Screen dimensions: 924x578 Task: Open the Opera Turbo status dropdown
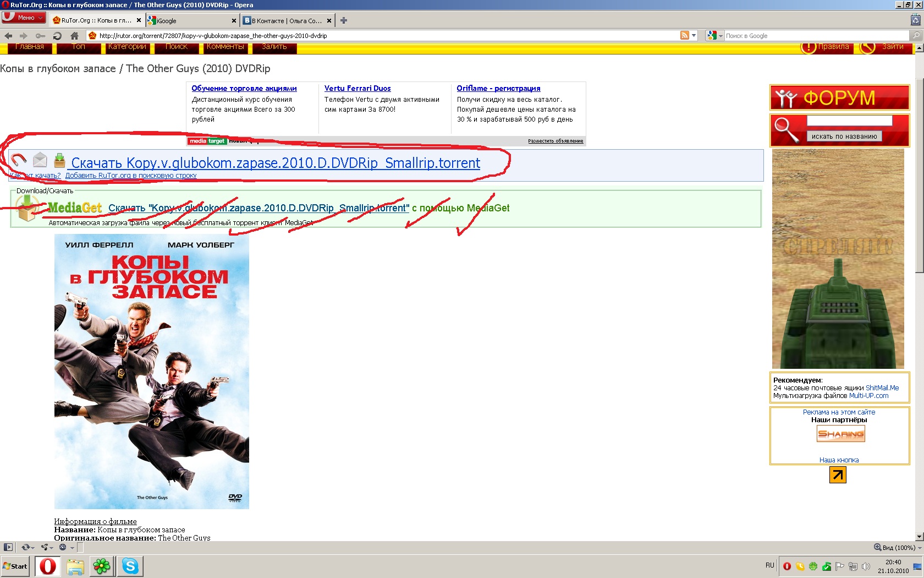click(66, 548)
